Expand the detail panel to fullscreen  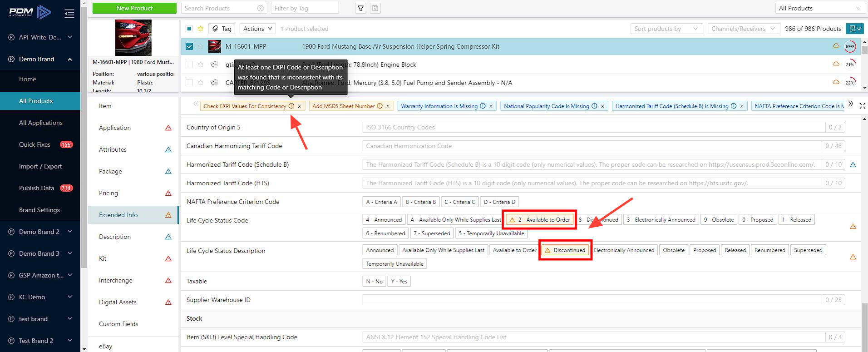click(862, 106)
